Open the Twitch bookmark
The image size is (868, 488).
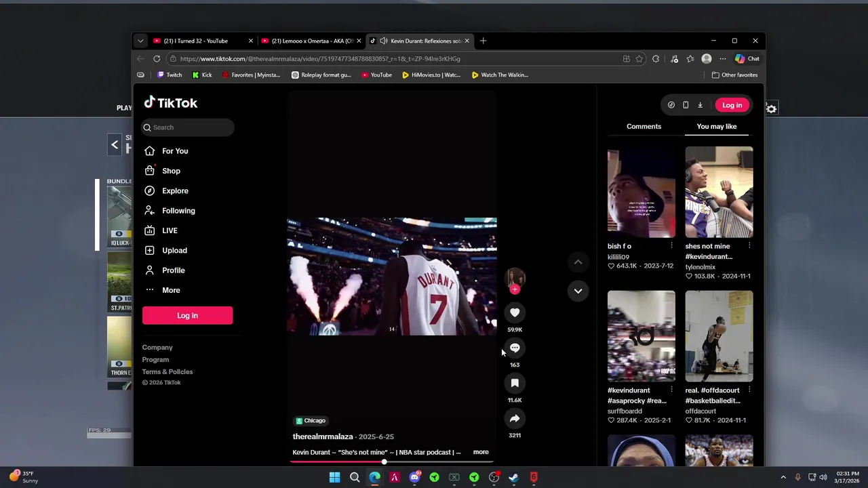click(170, 75)
